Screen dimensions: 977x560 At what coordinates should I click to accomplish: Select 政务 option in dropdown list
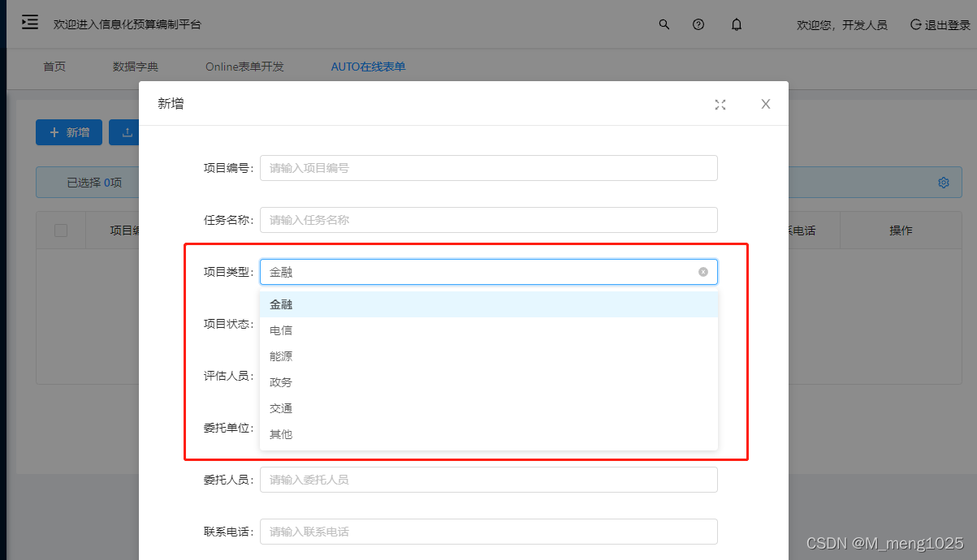[489, 382]
